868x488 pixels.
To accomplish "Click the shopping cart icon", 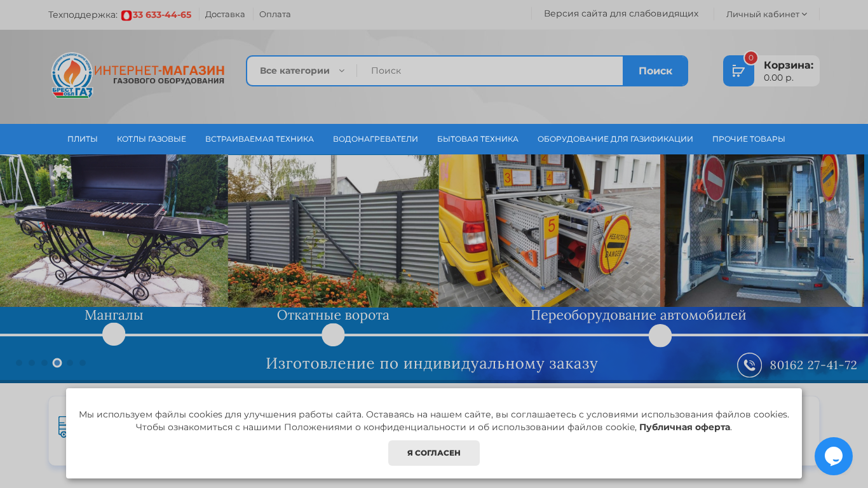I will pos(738,71).
